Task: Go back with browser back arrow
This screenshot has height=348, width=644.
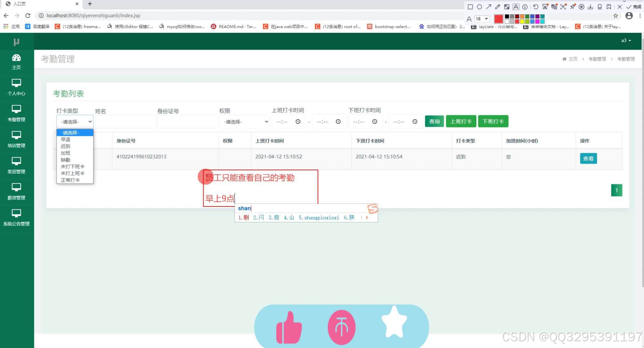Action: pyautogui.click(x=6, y=15)
